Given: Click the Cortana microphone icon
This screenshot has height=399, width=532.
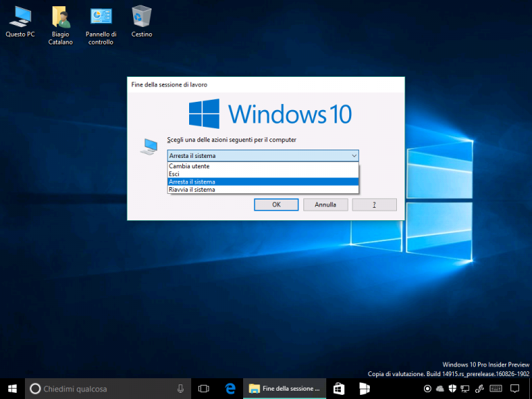Looking at the screenshot, I should point(181,389).
